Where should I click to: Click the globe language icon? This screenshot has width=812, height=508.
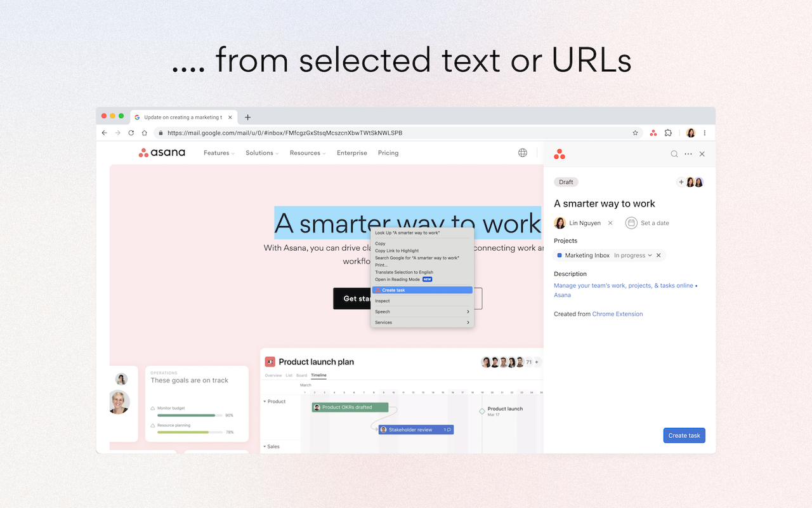[x=523, y=153]
